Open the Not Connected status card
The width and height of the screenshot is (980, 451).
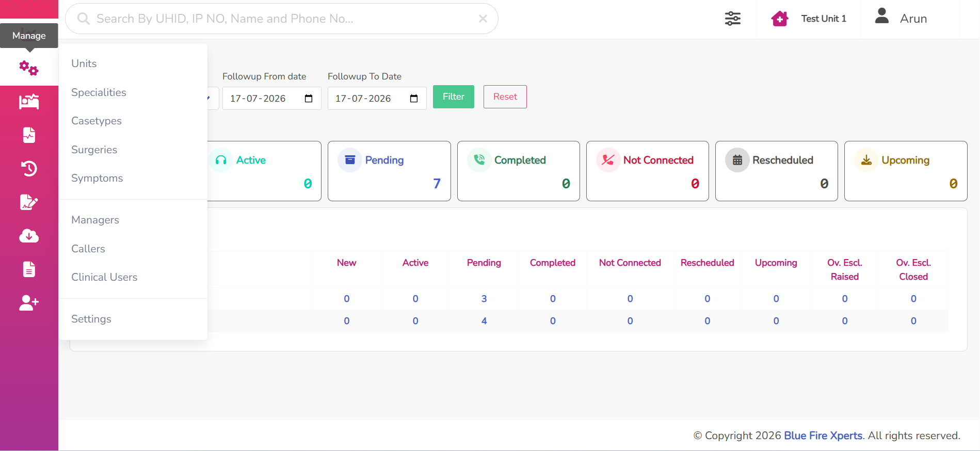[x=648, y=171]
